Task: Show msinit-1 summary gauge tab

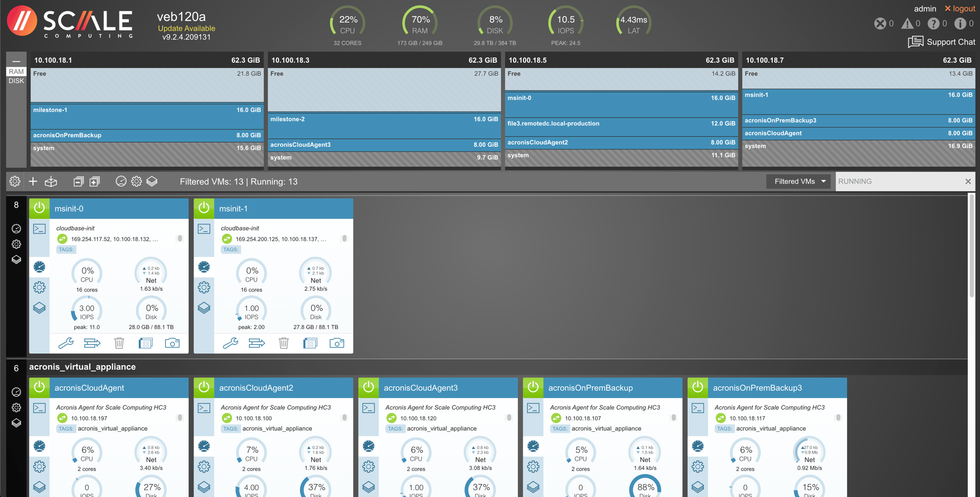Action: click(204, 267)
